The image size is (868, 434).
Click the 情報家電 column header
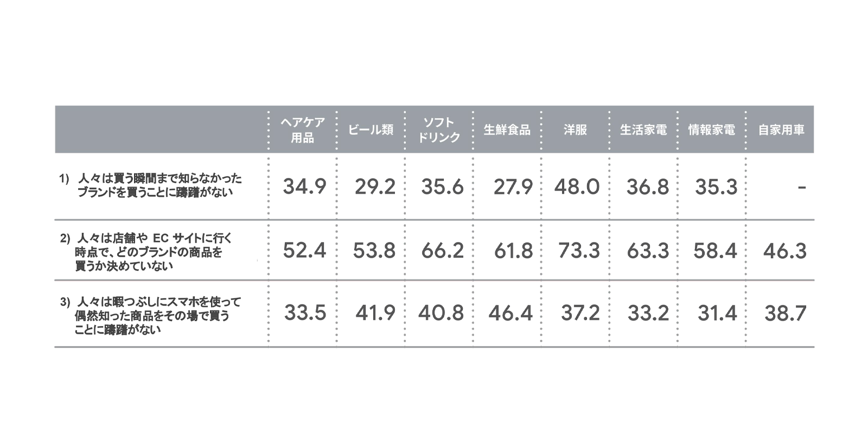click(x=712, y=130)
